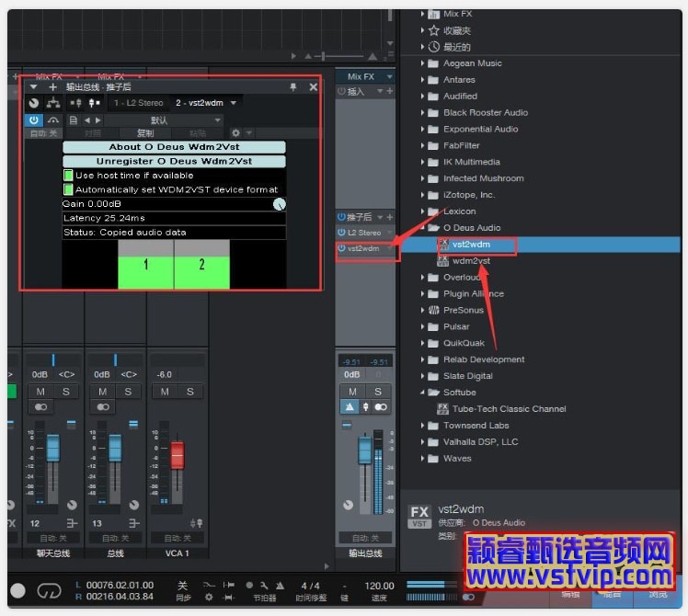
Task: Close the plugin editor window
Action: pos(314,86)
